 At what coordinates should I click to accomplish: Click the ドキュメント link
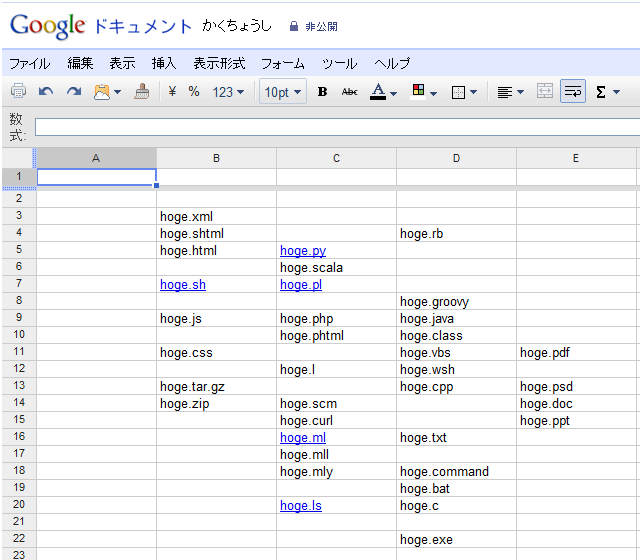click(x=143, y=27)
